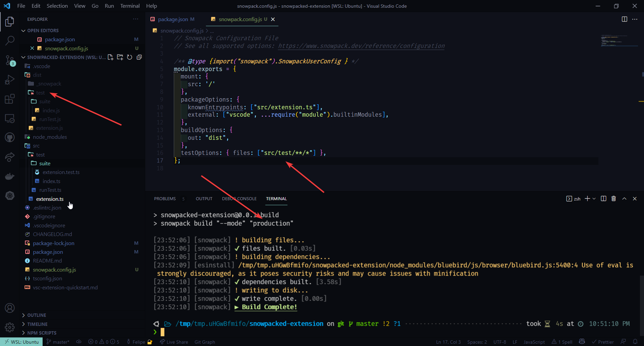Open the Manage gear settings menu
The width and height of the screenshot is (644, 346).
[10, 327]
